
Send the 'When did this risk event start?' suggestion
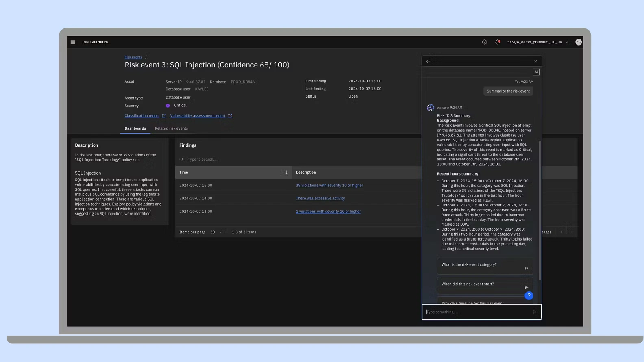pos(526,288)
